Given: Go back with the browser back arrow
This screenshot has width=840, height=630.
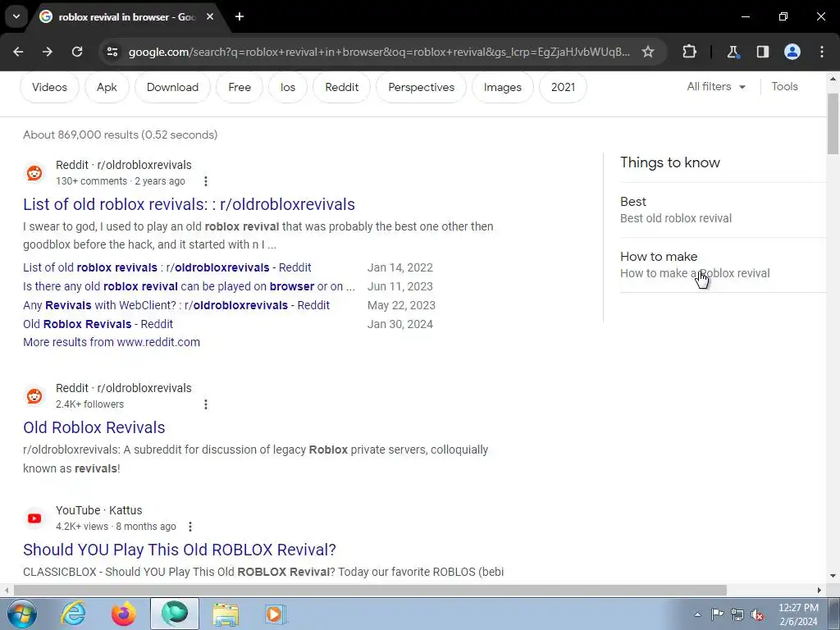Looking at the screenshot, I should pyautogui.click(x=18, y=52).
